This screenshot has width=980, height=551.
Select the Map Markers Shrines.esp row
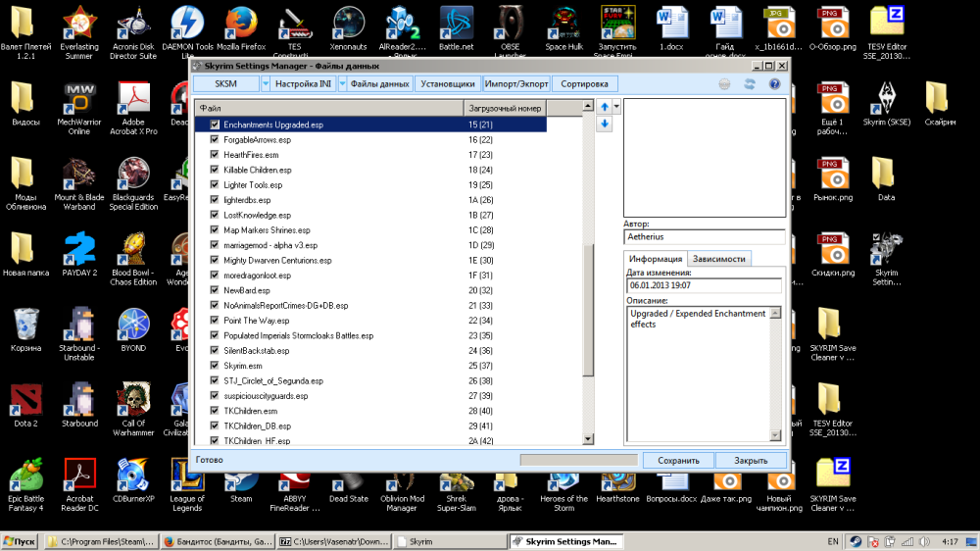pyautogui.click(x=370, y=230)
